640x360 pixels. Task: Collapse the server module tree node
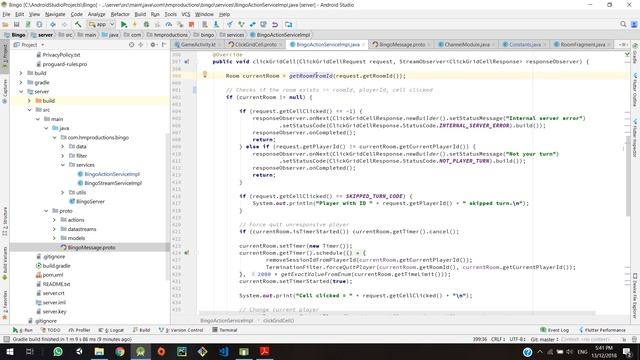click(21, 91)
